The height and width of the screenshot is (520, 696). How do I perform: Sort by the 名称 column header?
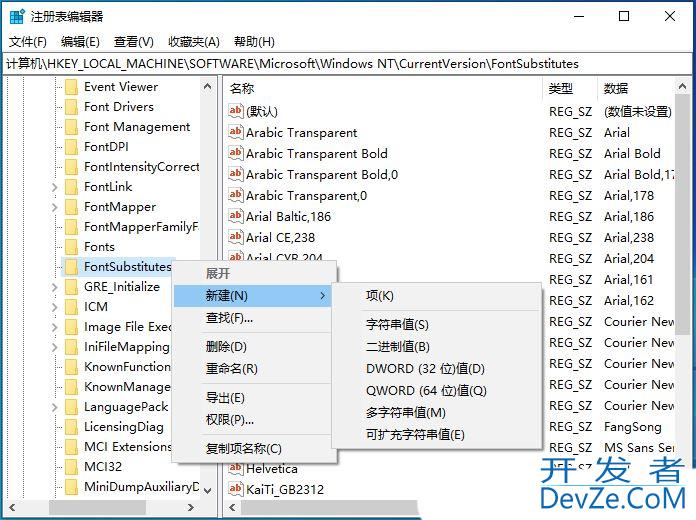[x=384, y=88]
